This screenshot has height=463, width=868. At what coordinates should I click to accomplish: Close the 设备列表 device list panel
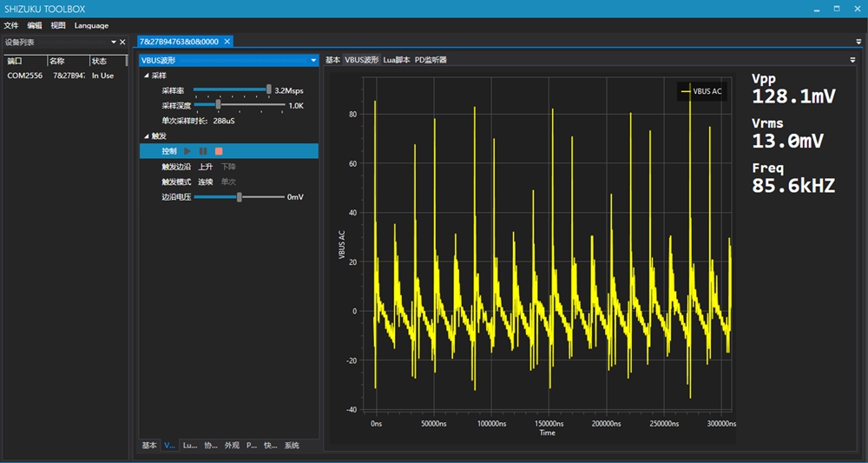123,42
